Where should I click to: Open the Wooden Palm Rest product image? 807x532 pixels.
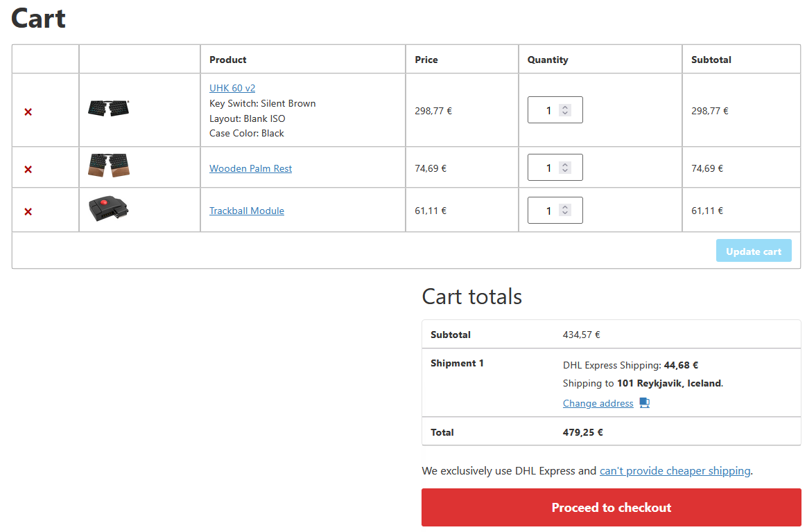point(109,166)
